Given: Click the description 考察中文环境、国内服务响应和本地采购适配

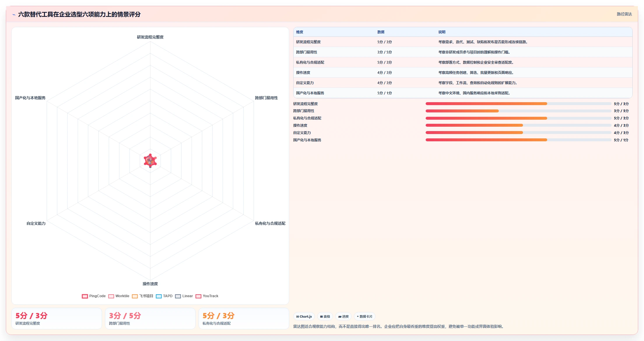Looking at the screenshot, I should [x=474, y=93].
